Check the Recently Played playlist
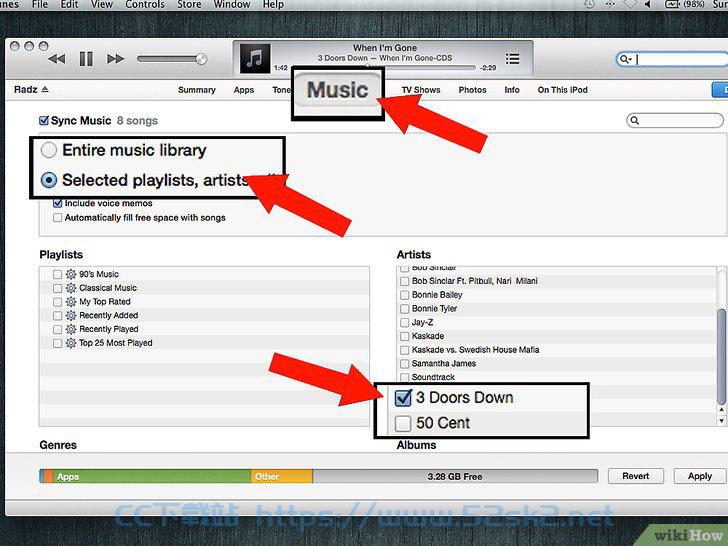 [58, 330]
